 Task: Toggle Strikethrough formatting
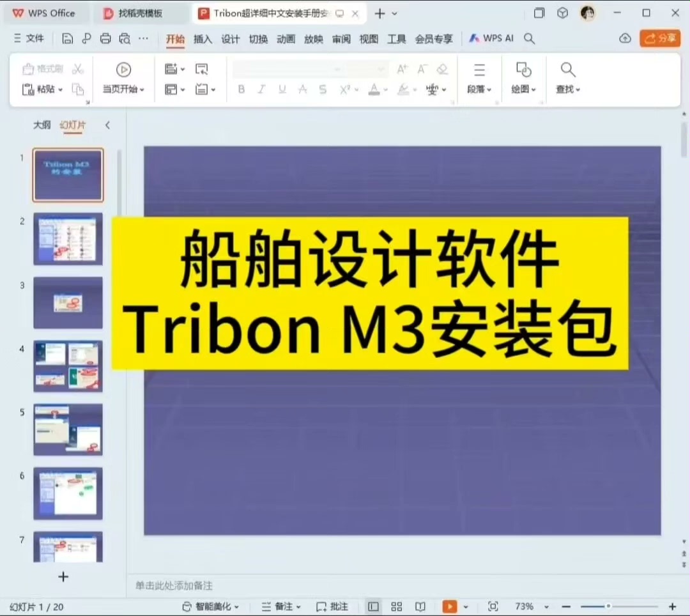click(x=302, y=89)
